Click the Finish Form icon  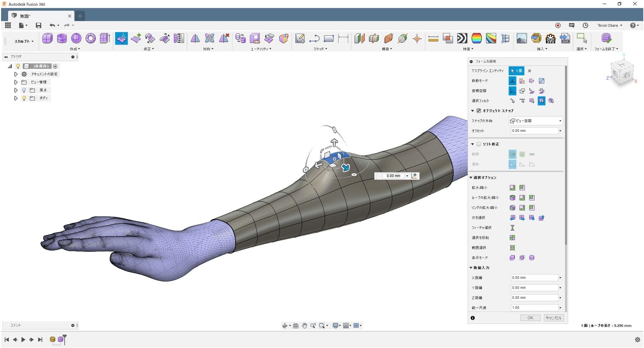click(x=606, y=38)
